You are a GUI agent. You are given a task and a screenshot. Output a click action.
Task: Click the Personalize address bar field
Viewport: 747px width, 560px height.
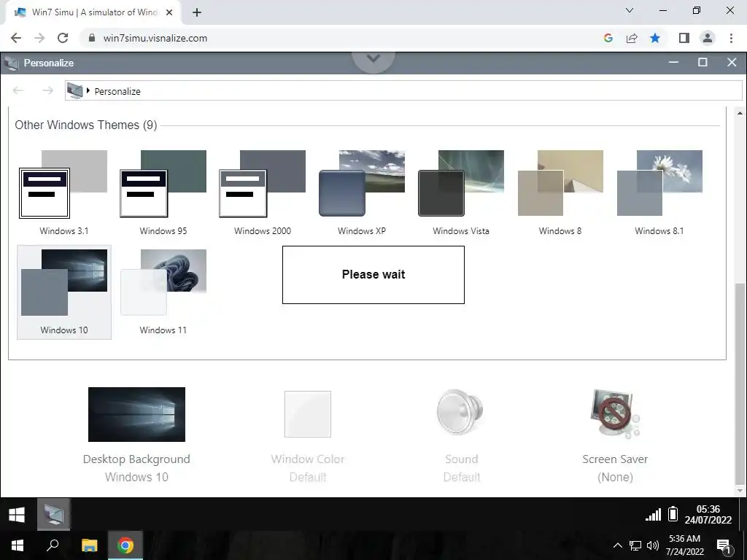[x=403, y=90]
